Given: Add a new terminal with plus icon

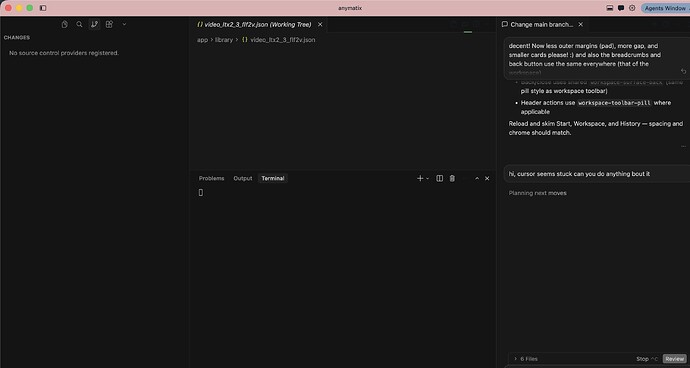Looking at the screenshot, I should (420, 178).
